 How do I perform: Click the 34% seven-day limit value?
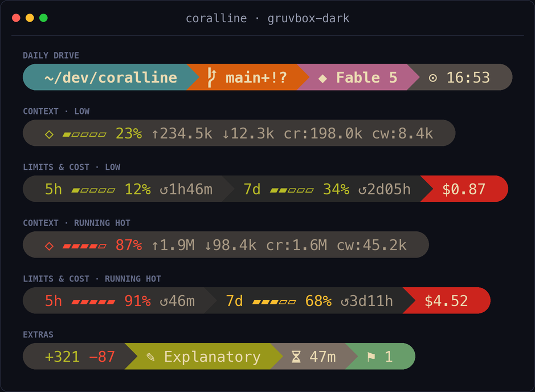(x=336, y=189)
